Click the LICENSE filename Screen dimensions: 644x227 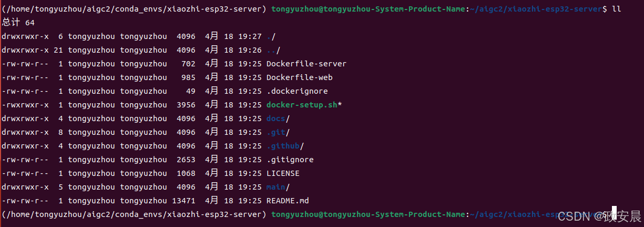283,173
